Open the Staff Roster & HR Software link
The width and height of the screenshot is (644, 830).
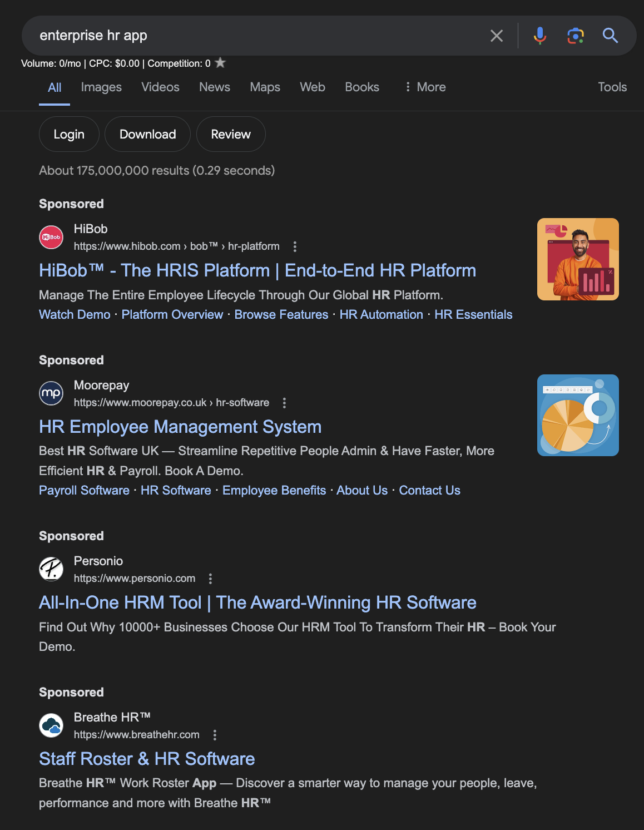pyautogui.click(x=147, y=759)
